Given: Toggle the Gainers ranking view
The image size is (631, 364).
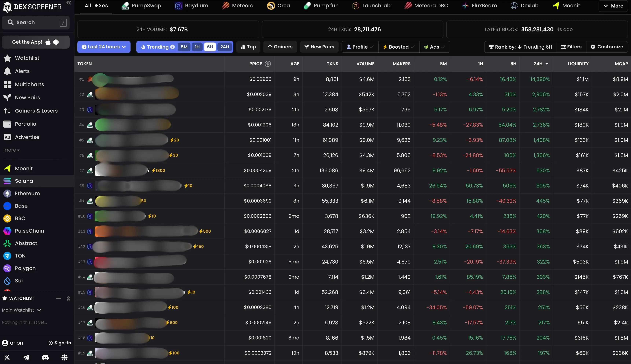Looking at the screenshot, I should click(280, 47).
